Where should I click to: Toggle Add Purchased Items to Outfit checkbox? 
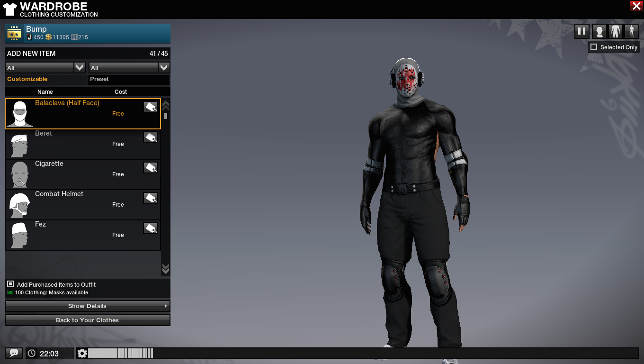[10, 284]
